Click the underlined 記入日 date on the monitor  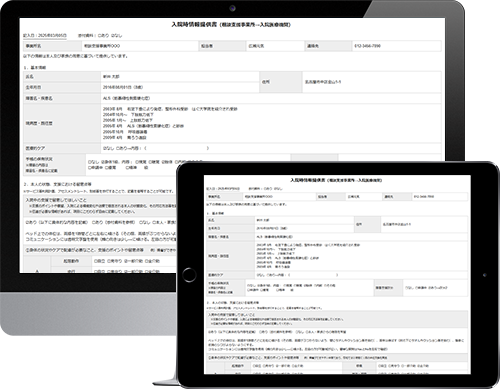pos(45,35)
